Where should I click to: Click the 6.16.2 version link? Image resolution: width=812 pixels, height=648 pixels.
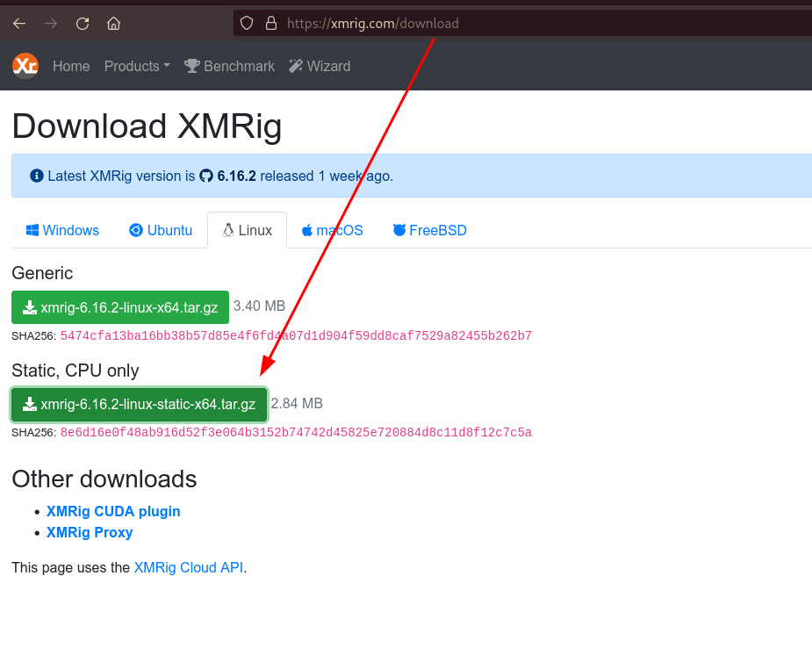(x=236, y=176)
